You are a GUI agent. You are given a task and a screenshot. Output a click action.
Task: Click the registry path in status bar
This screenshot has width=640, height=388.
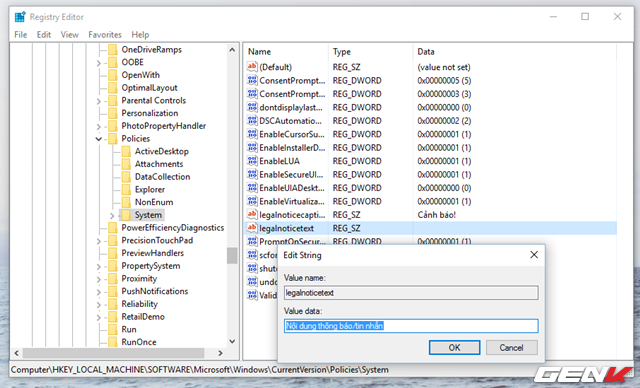pyautogui.click(x=200, y=370)
